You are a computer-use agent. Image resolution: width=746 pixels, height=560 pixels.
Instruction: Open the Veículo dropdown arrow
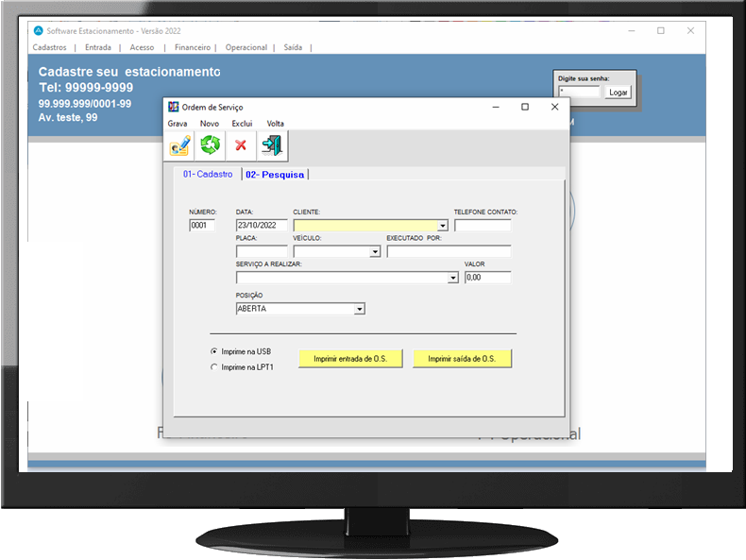(375, 252)
